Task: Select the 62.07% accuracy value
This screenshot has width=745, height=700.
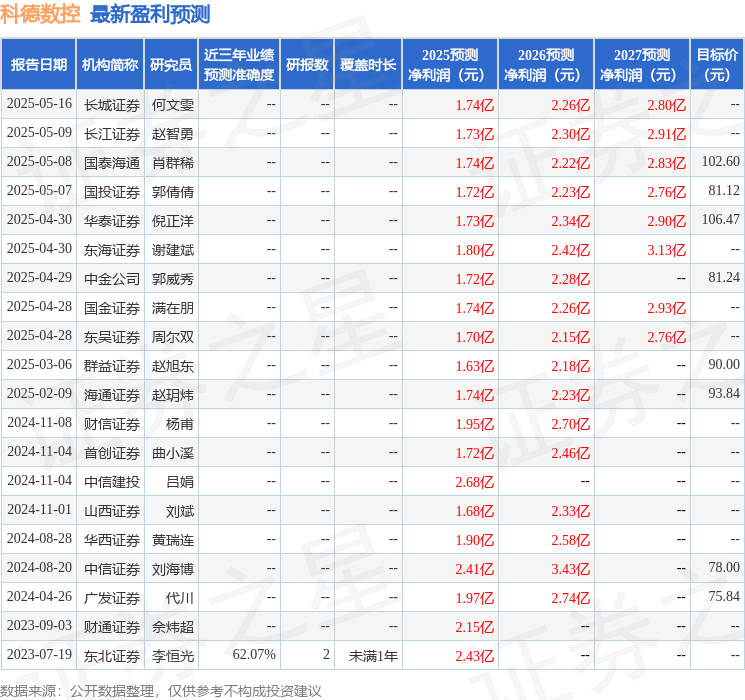Action: [253, 656]
